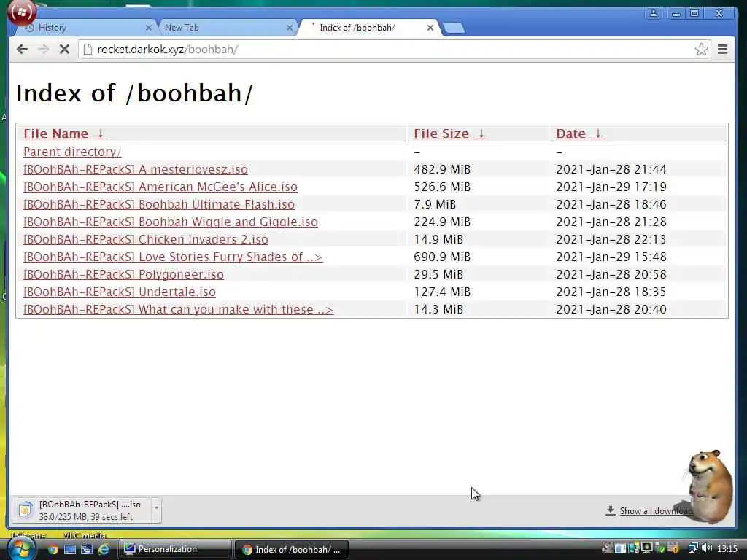
Task: Go back using the browser back arrow
Action: coord(22,49)
